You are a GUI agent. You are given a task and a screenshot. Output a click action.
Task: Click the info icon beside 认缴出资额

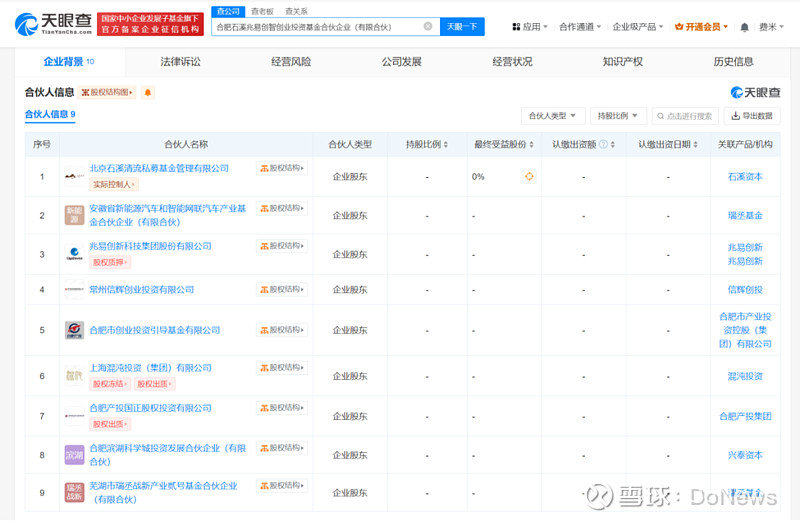[x=603, y=144]
